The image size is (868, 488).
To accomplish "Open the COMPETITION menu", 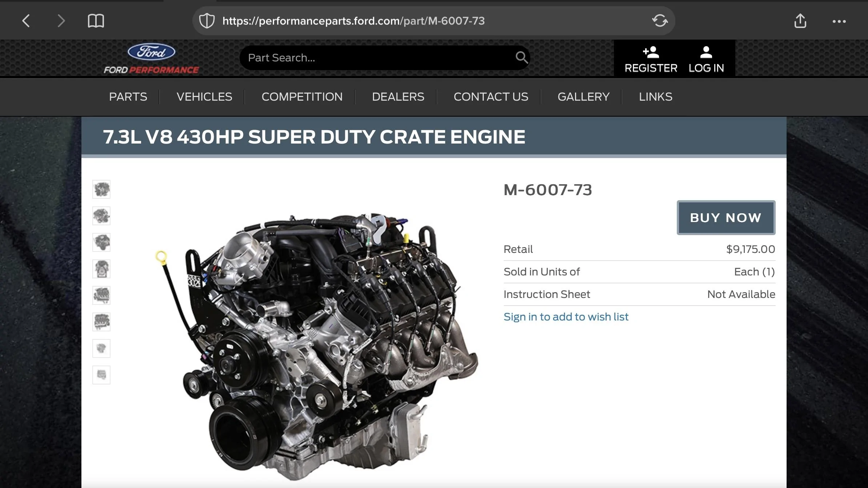I will [x=302, y=97].
